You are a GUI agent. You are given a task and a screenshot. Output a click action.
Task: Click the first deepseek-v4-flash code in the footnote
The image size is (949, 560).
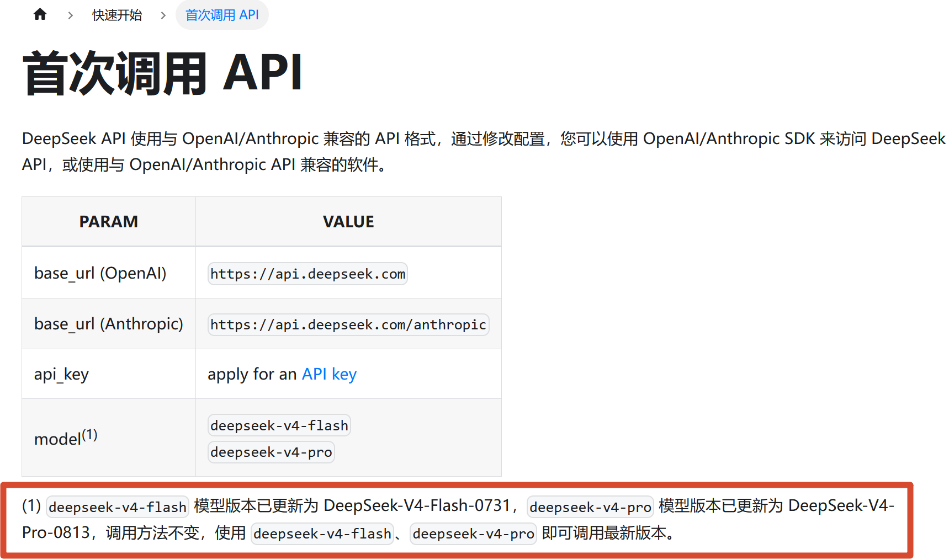118,507
